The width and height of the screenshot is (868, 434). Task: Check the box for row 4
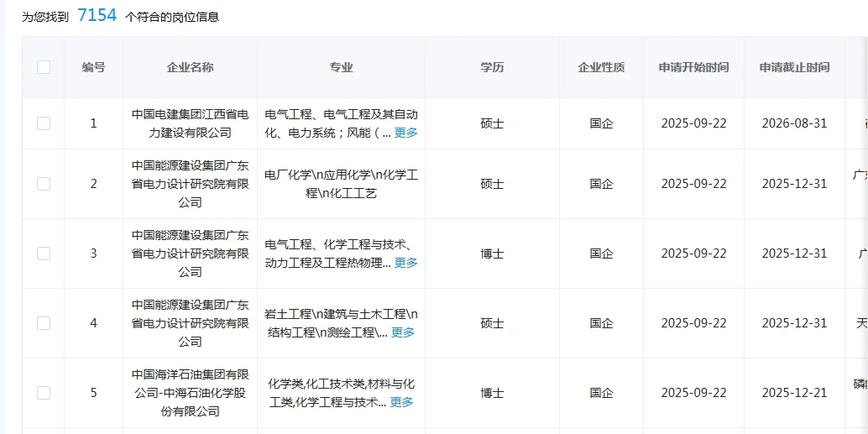(44, 323)
